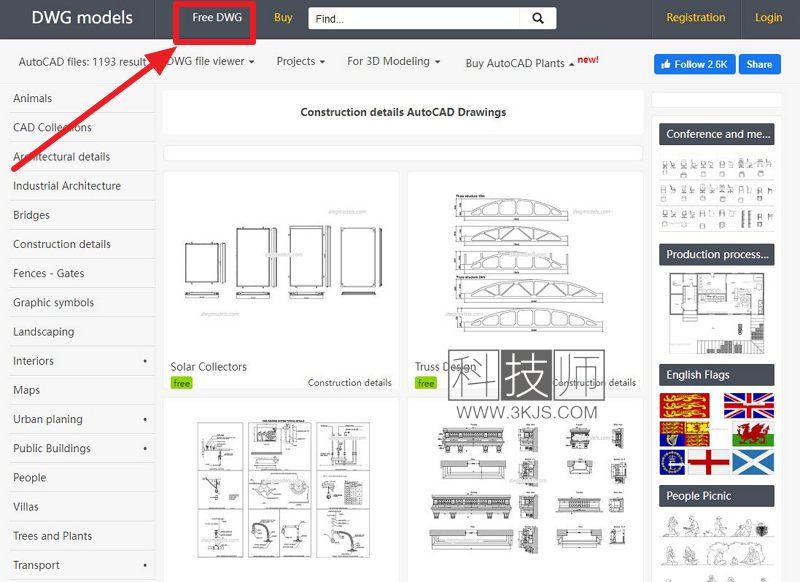
Task: Open the Truss Design drawing thumbnail
Action: tap(529, 263)
